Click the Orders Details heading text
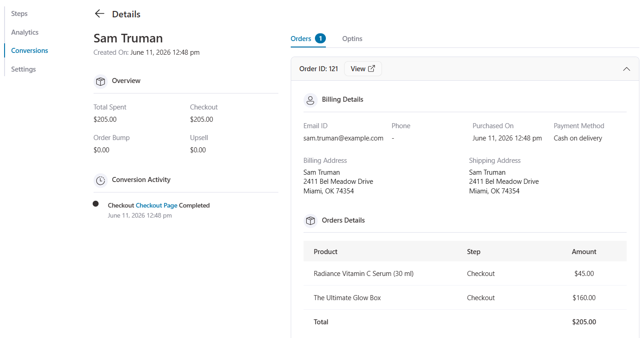The height and width of the screenshot is (338, 644). [343, 220]
